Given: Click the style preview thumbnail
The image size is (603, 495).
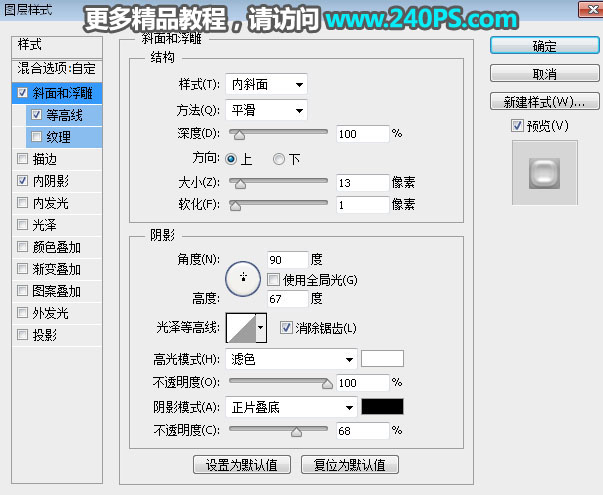Looking at the screenshot, I should click(x=545, y=173).
